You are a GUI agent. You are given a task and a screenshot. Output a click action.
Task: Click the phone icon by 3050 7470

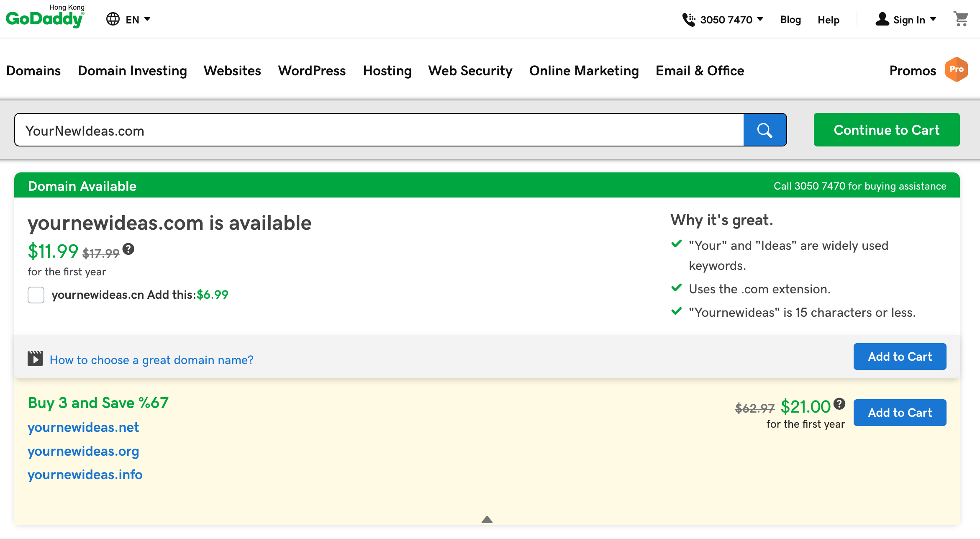point(689,20)
